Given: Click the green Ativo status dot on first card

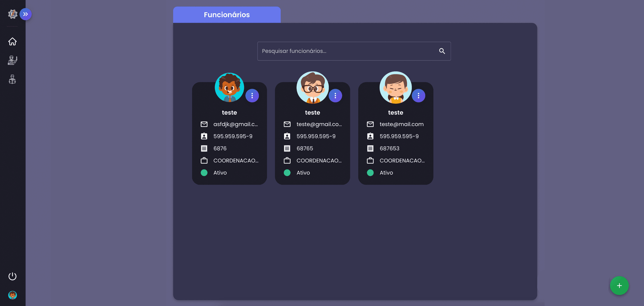Looking at the screenshot, I should click(204, 173).
